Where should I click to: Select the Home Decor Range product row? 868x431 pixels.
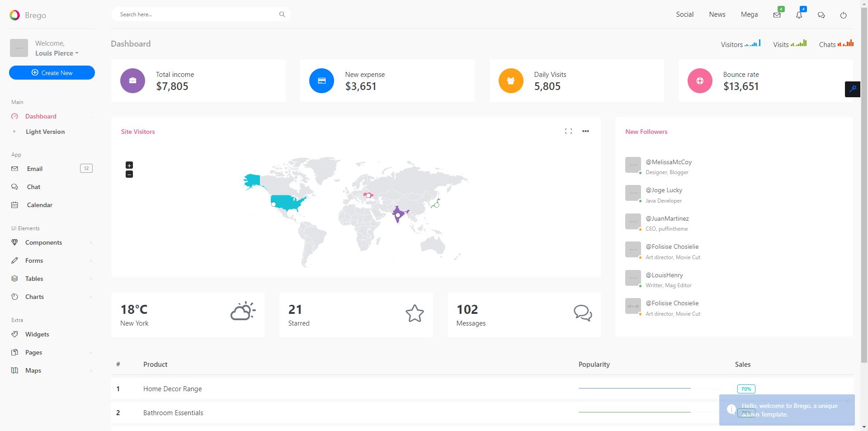point(482,388)
